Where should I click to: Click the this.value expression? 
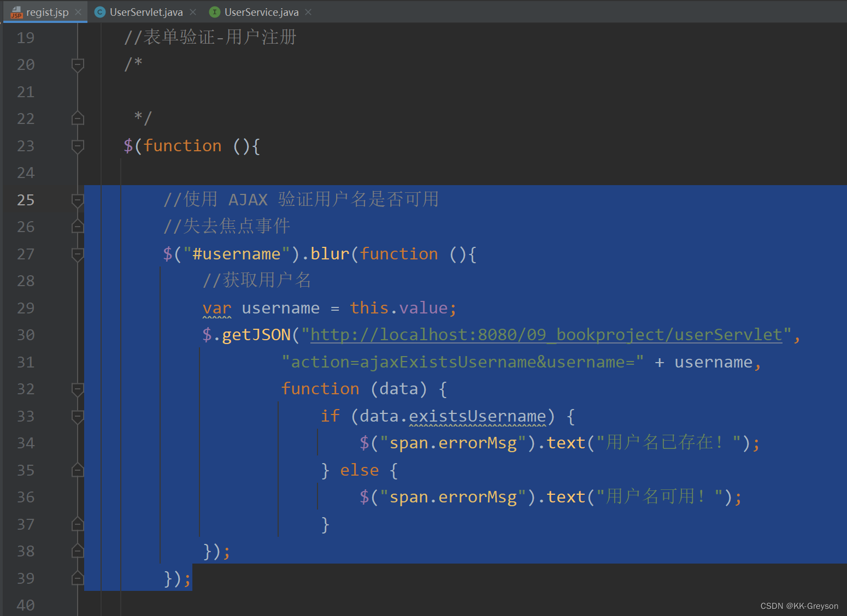pyautogui.click(x=399, y=308)
